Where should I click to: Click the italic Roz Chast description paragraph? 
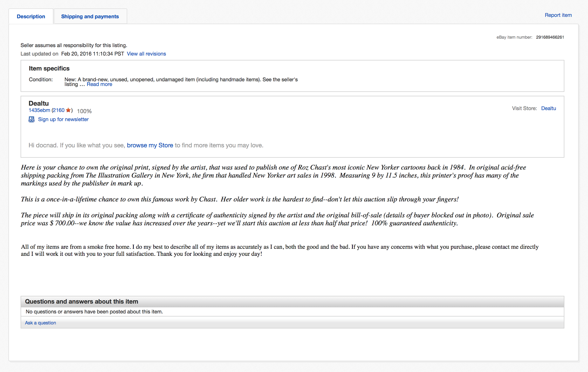point(274,175)
